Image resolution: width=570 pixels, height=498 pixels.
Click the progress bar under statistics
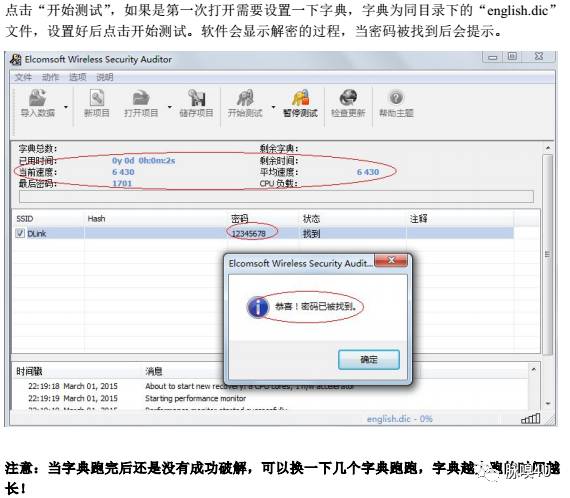click(x=276, y=196)
